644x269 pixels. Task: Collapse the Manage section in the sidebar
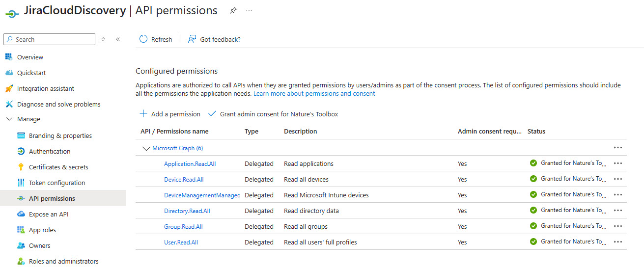click(9, 119)
